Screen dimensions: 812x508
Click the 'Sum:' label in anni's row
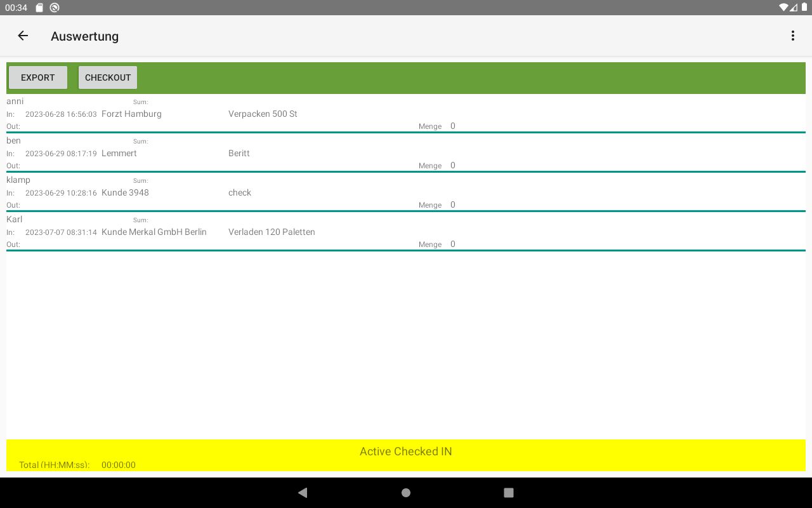[140, 102]
